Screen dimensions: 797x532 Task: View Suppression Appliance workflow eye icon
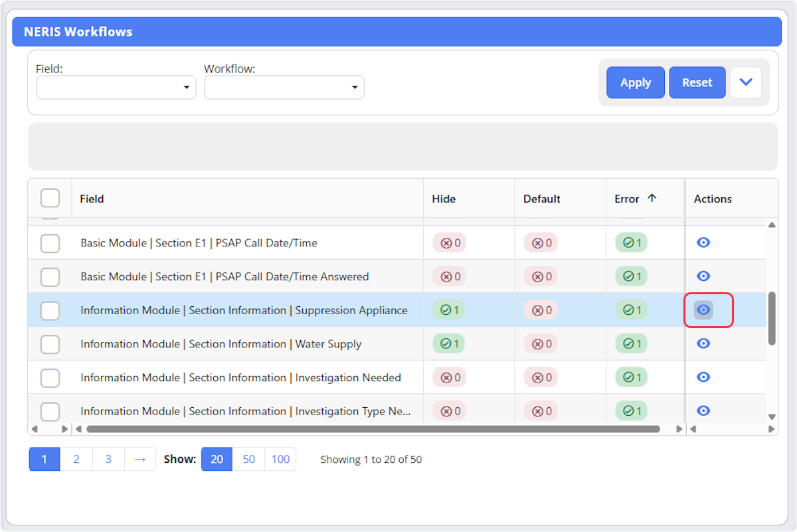coord(703,310)
